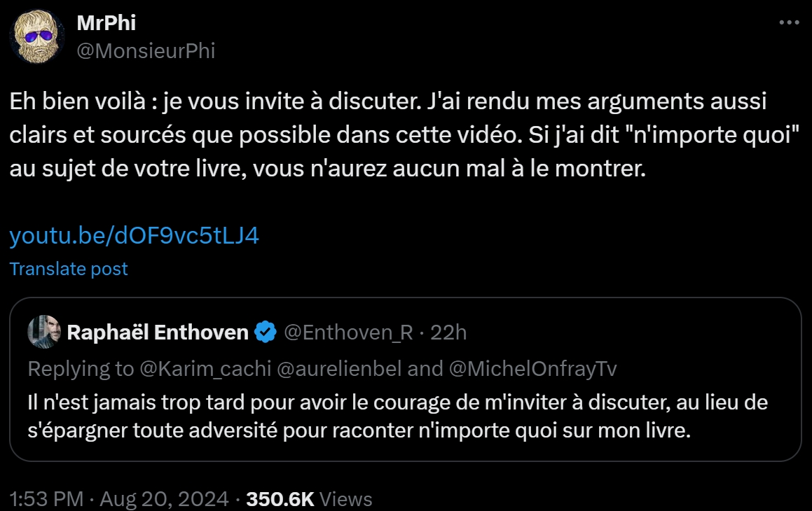812x511 pixels.
Task: Open the @Karim_cachi mention
Action: [205, 368]
